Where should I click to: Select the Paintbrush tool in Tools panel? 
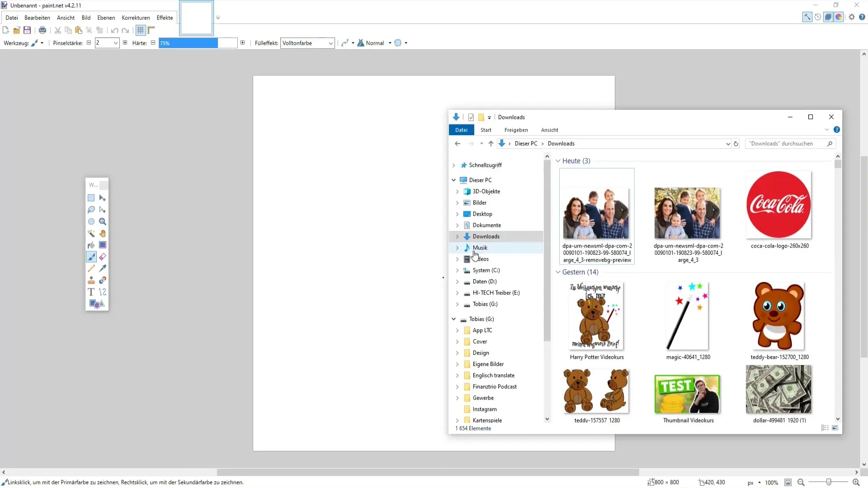click(91, 257)
